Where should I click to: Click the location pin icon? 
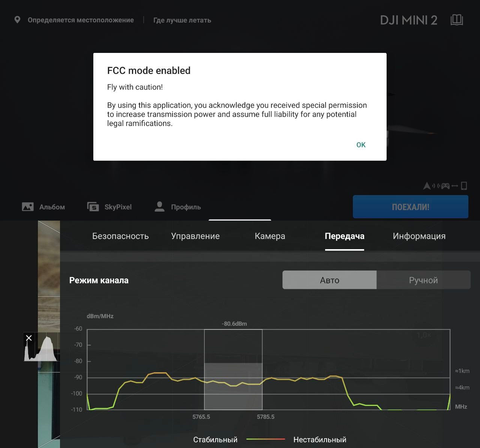point(17,20)
